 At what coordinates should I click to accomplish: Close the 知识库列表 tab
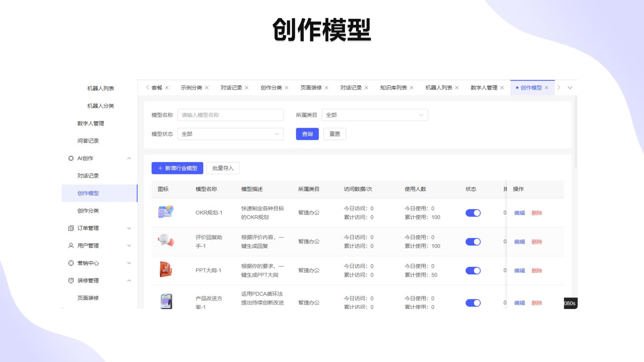pos(412,88)
